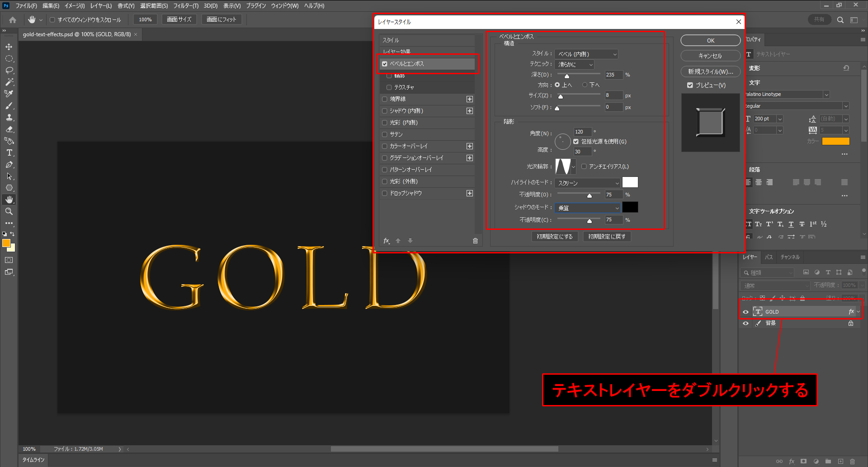Screen dimensions: 868x467
Task: Toggle the プレビュー checkbox
Action: [690, 85]
